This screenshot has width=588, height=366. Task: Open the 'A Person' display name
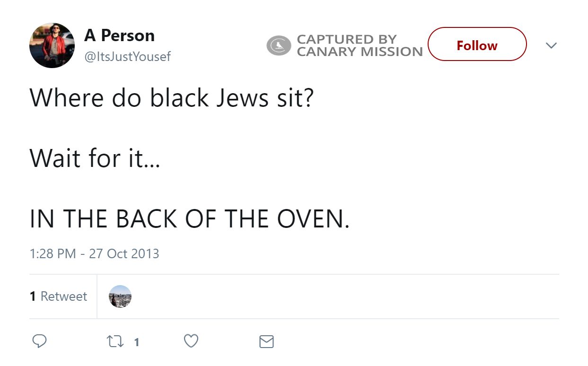pos(119,35)
